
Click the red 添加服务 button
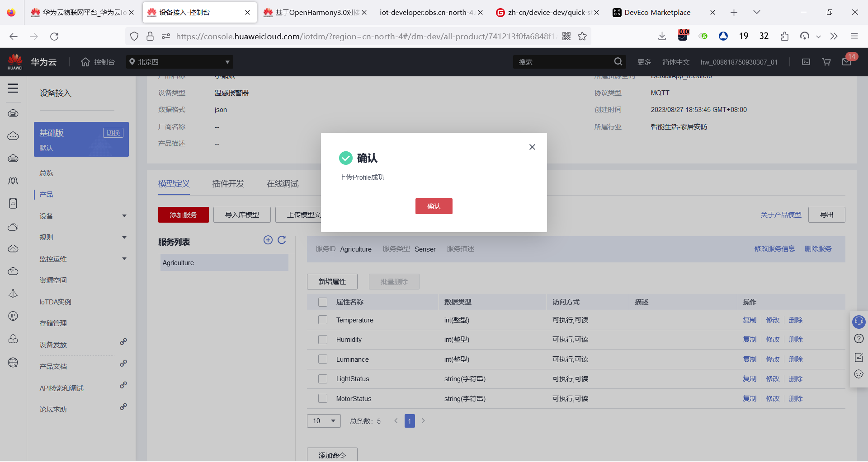(184, 215)
